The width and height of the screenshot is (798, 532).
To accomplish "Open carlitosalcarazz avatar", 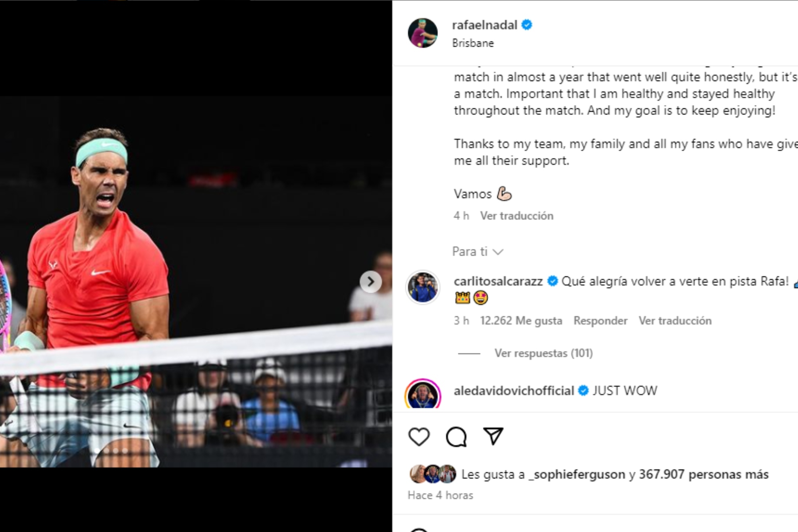I will coord(423,287).
